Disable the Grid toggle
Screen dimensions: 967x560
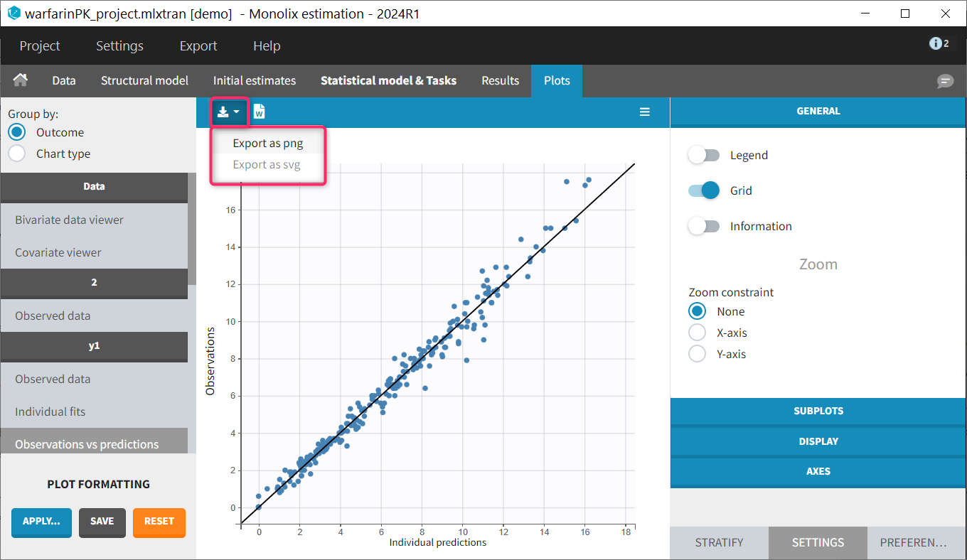[703, 190]
